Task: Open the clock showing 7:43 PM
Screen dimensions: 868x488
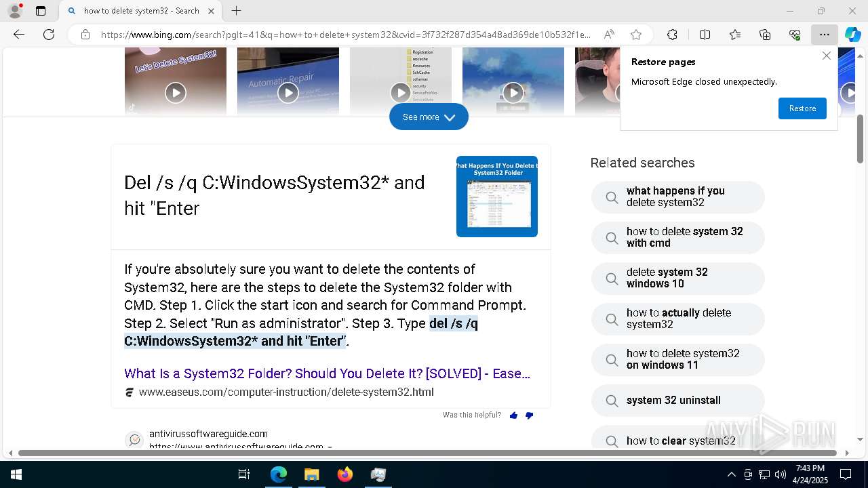Action: point(810,474)
